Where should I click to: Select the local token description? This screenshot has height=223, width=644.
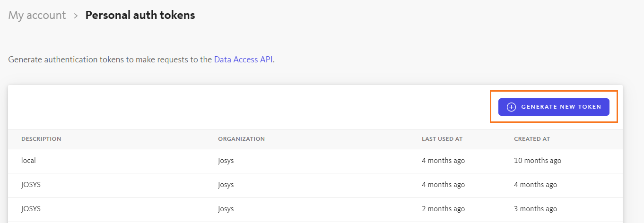click(28, 161)
